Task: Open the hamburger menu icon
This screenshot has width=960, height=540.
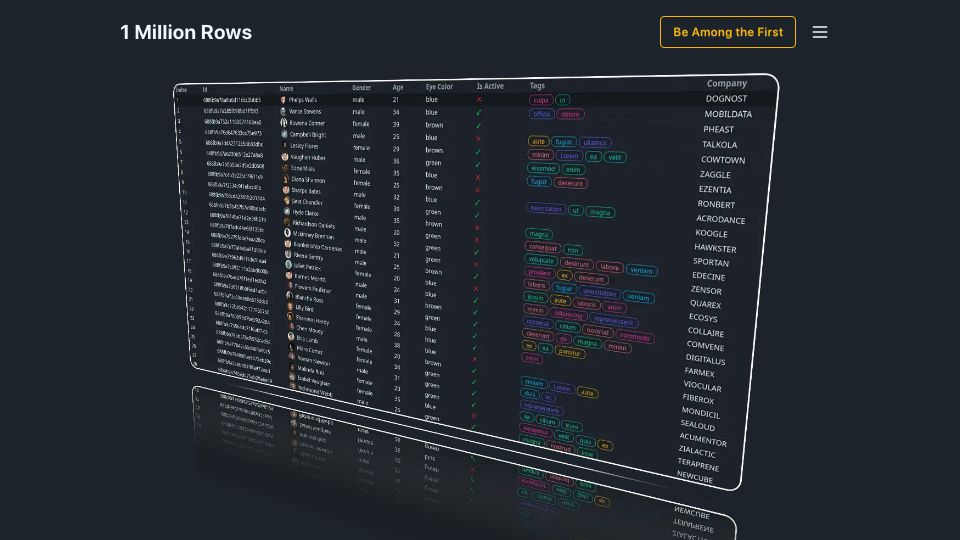Action: pos(820,32)
